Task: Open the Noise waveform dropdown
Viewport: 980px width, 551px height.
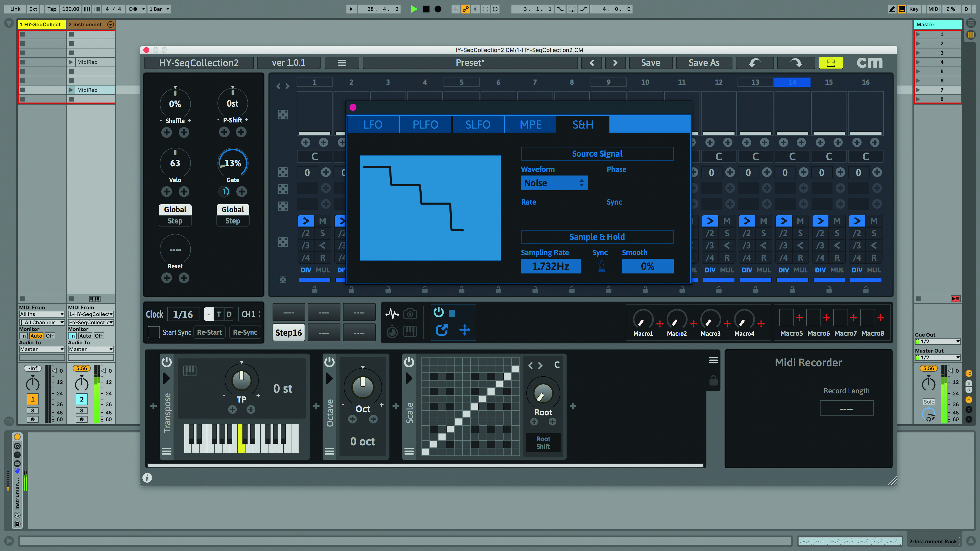Action: click(554, 183)
